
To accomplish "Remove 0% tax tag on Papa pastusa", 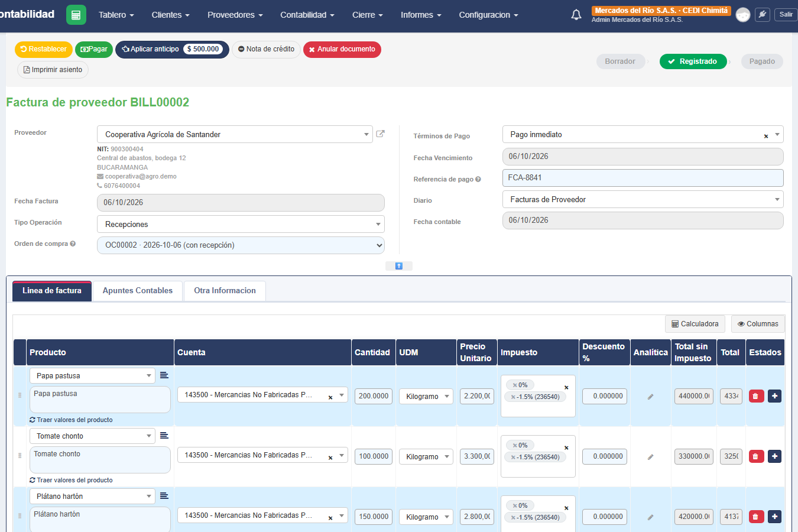I will 515,385.
